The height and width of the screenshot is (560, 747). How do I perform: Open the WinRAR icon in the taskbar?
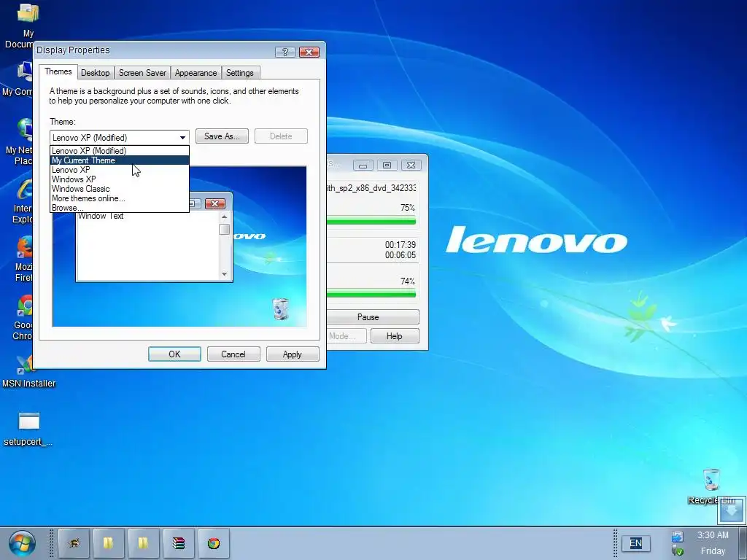(179, 542)
